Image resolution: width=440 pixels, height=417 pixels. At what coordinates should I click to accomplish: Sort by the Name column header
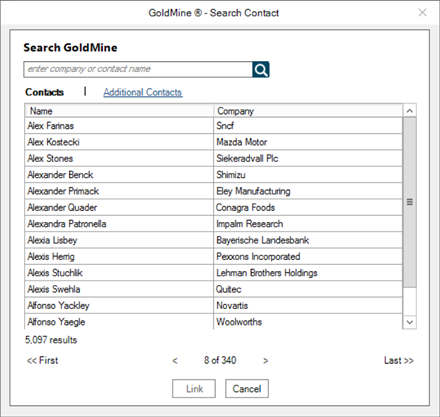click(x=119, y=111)
